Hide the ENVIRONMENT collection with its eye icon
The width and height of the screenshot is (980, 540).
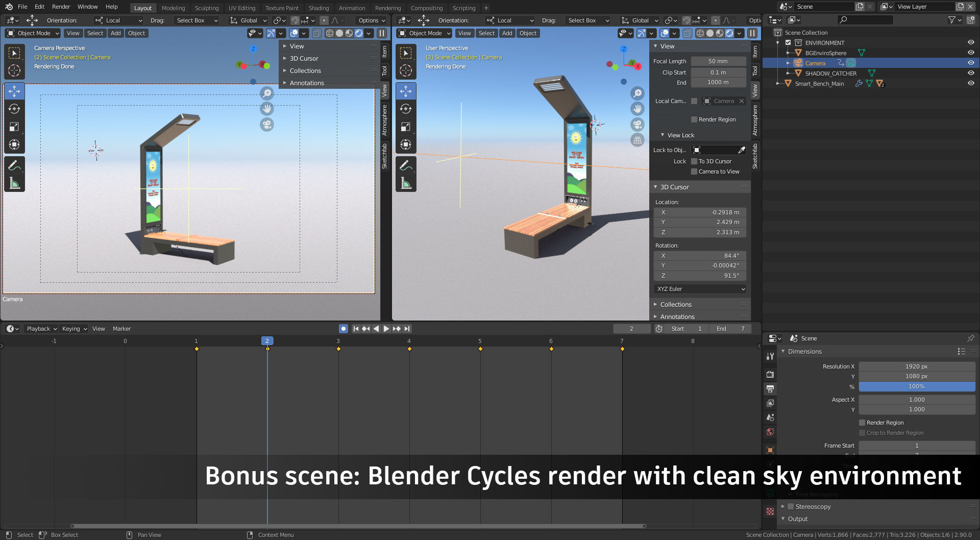click(971, 43)
